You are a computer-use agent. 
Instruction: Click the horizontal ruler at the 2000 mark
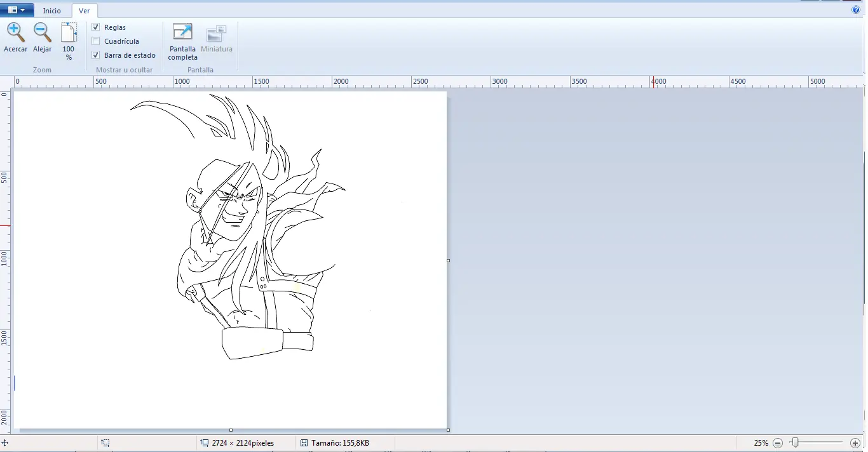click(x=341, y=81)
